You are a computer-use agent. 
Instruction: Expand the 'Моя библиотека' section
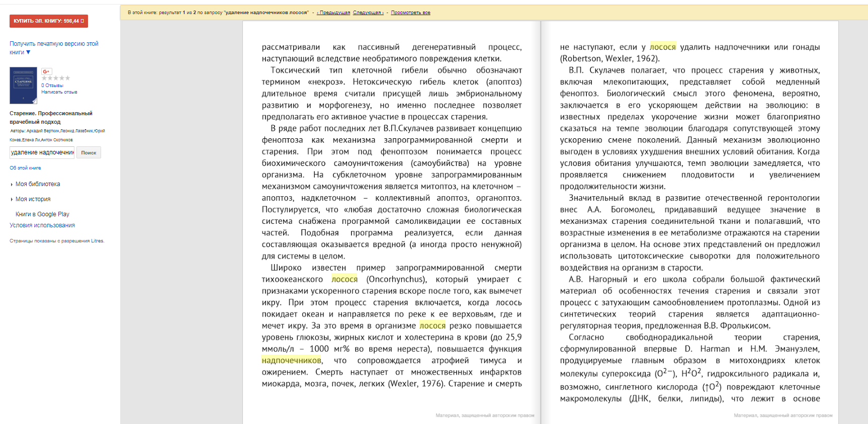(38, 184)
